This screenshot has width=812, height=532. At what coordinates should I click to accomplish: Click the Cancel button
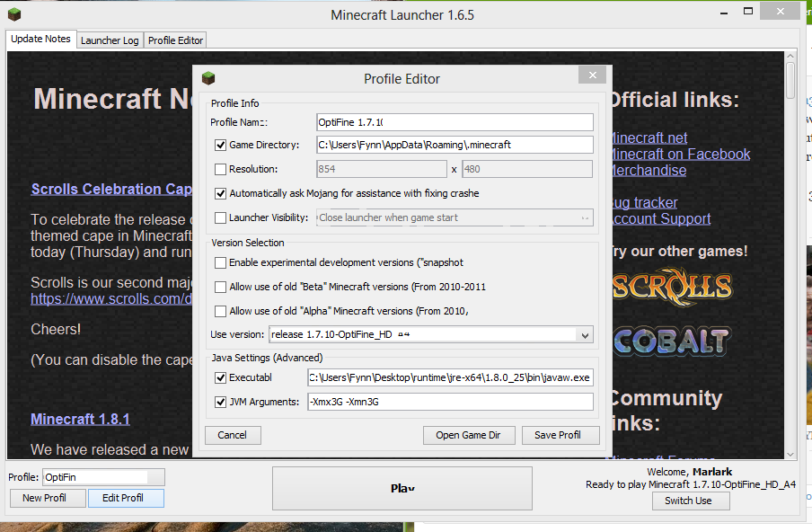[x=233, y=435]
